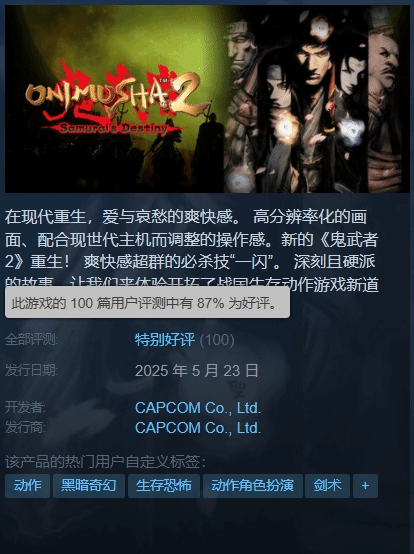The height and width of the screenshot is (554, 414).
Task: Click the 开发者 label
Action: coord(25,408)
